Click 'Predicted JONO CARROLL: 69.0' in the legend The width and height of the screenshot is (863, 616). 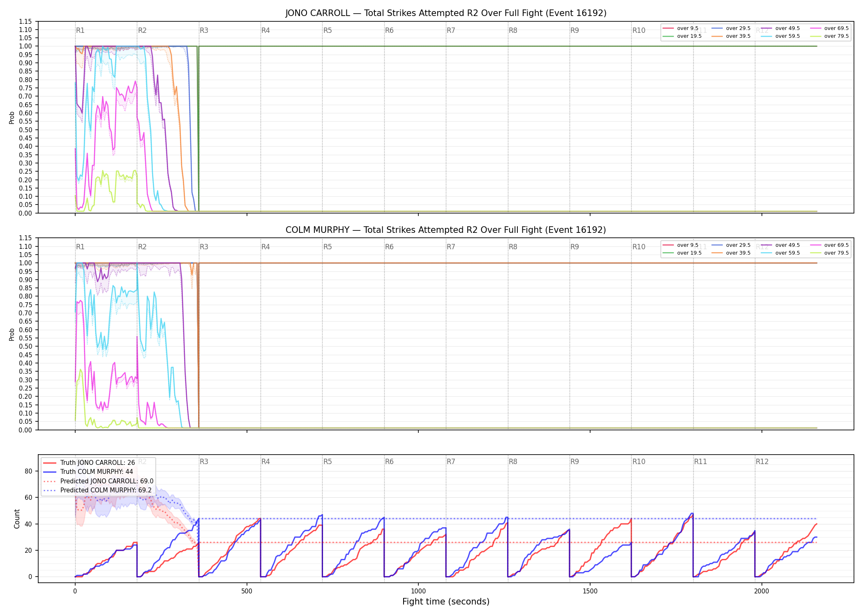point(107,481)
